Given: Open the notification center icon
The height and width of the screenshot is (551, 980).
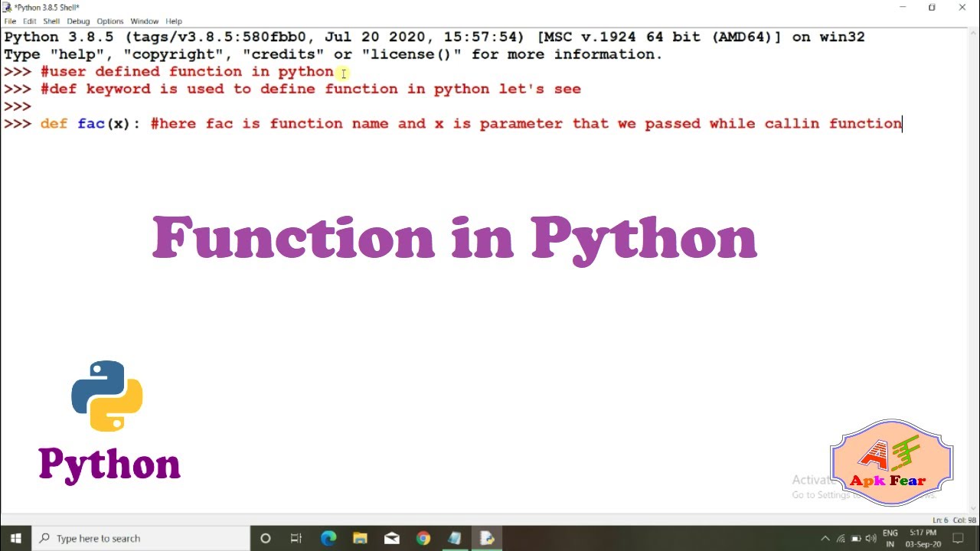Looking at the screenshot, I should tap(958, 539).
